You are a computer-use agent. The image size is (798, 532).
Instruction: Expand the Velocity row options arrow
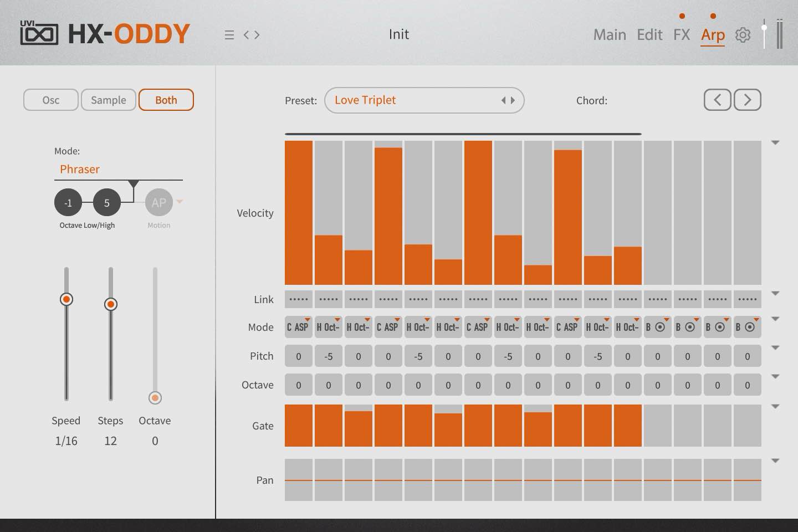775,143
